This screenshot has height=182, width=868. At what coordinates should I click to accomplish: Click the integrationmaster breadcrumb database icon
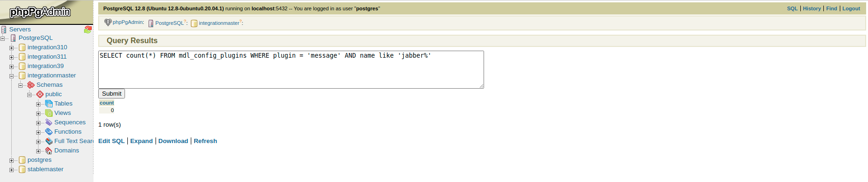pos(194,23)
